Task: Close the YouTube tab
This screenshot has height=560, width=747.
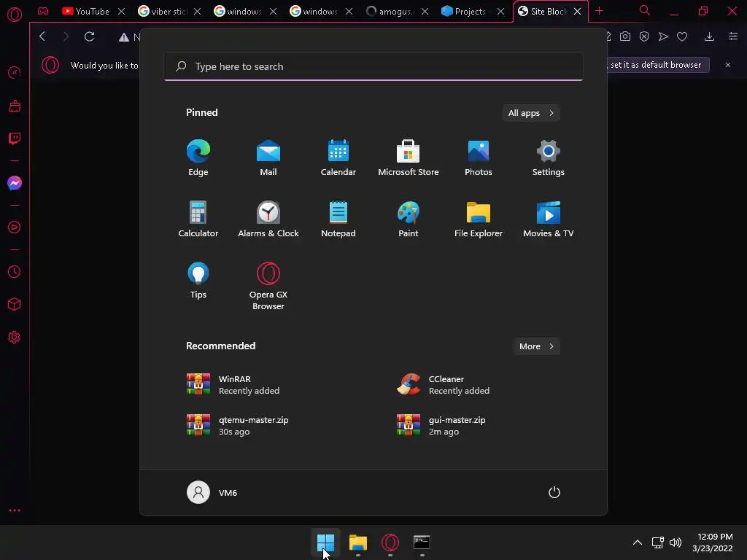Action: pos(122,12)
